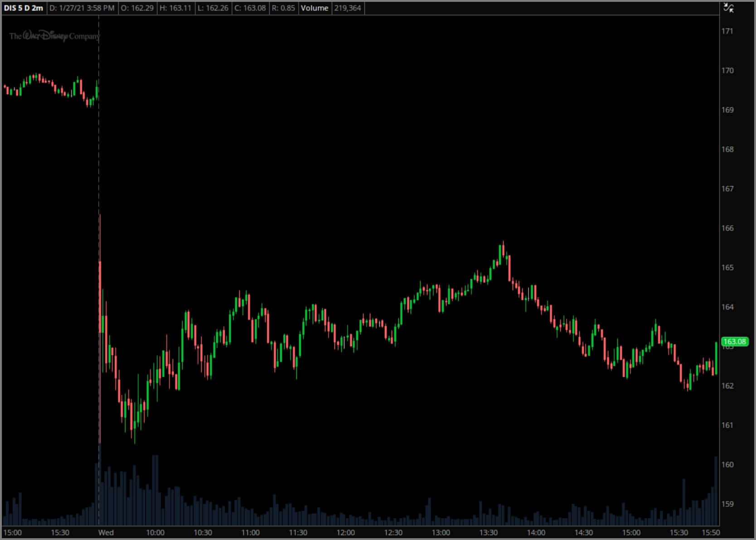756x540 pixels.
Task: Click the 169 price axis label
Action: (x=727, y=110)
